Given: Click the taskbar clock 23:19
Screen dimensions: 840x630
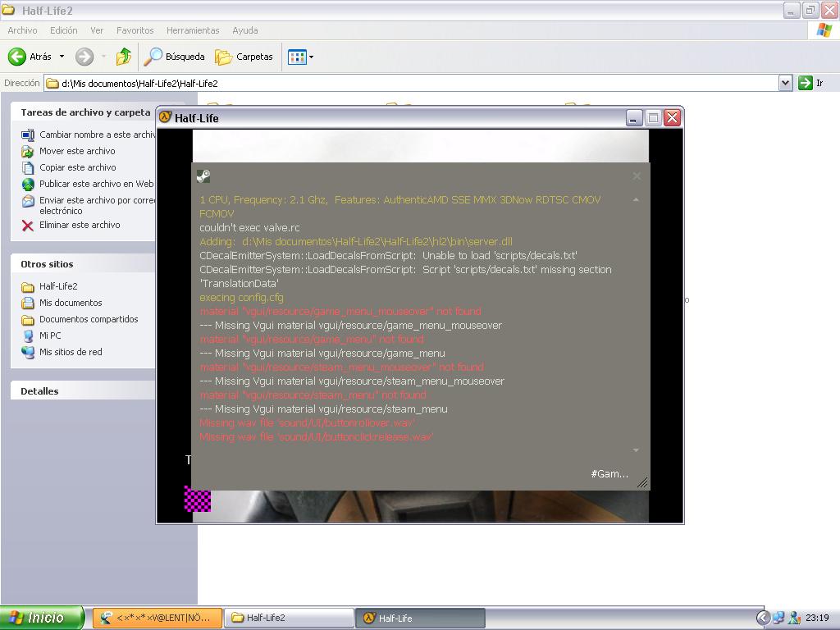Looking at the screenshot, I should [x=817, y=618].
